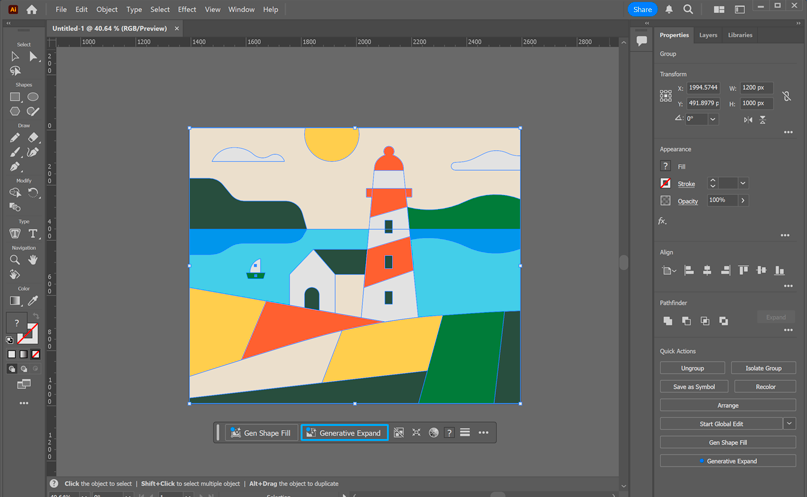This screenshot has height=497, width=807.
Task: Set the transform reference point grid
Action: pyautogui.click(x=665, y=96)
